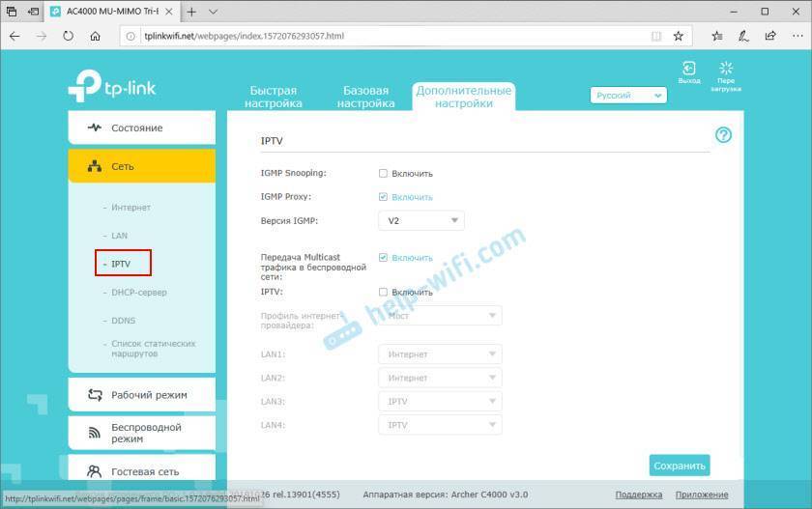Click the Share page icon

click(770, 36)
